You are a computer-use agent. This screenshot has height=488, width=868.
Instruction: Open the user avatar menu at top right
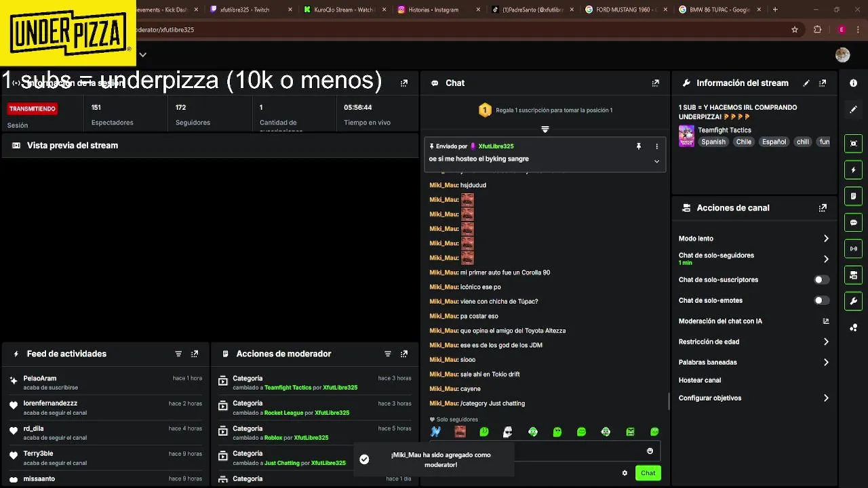click(842, 56)
